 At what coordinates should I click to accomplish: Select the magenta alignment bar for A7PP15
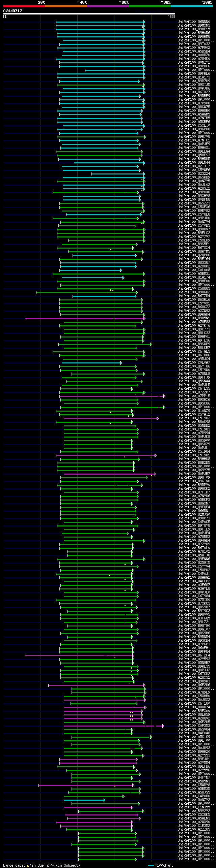pos(112,396)
